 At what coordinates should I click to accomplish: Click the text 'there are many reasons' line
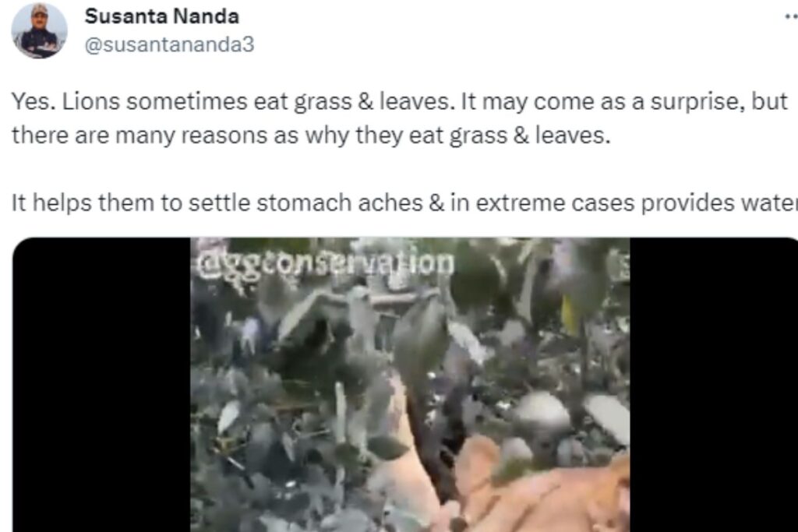click(311, 136)
